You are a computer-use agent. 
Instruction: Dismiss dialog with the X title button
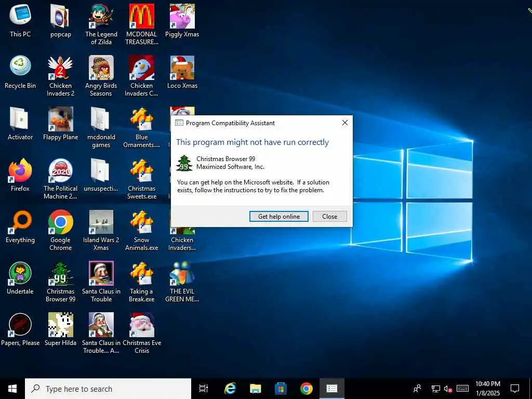pyautogui.click(x=345, y=123)
